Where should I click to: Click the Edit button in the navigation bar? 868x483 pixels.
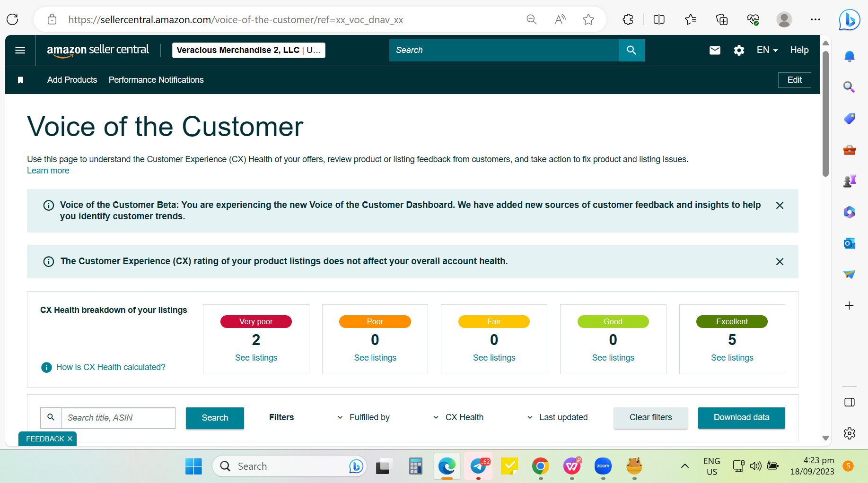coord(795,80)
